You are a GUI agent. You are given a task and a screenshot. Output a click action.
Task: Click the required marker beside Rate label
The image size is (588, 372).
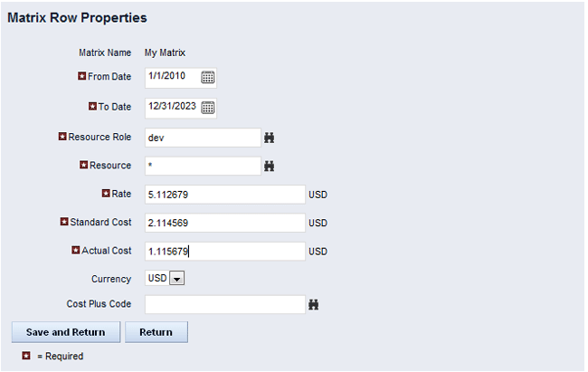pos(105,194)
